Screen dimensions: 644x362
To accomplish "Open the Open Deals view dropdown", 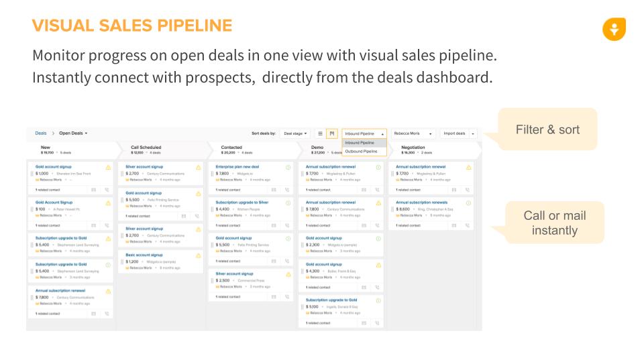I will coord(73,133).
